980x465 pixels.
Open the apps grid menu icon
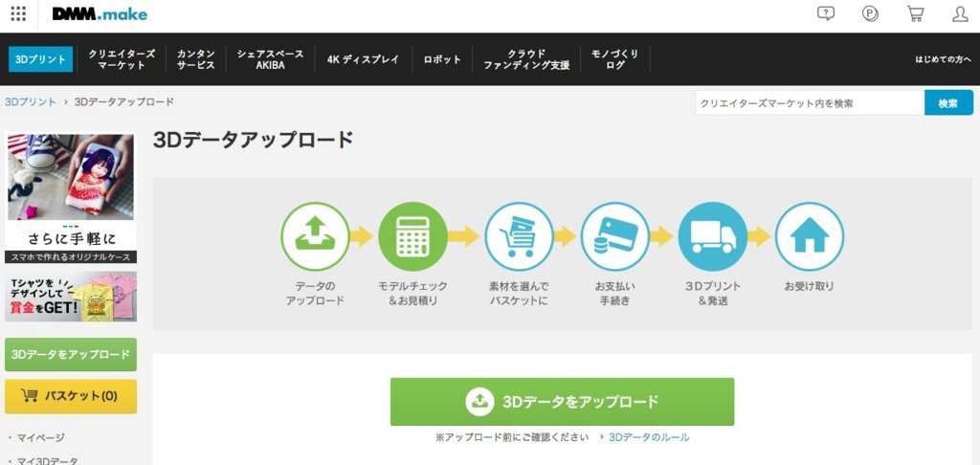[x=19, y=13]
